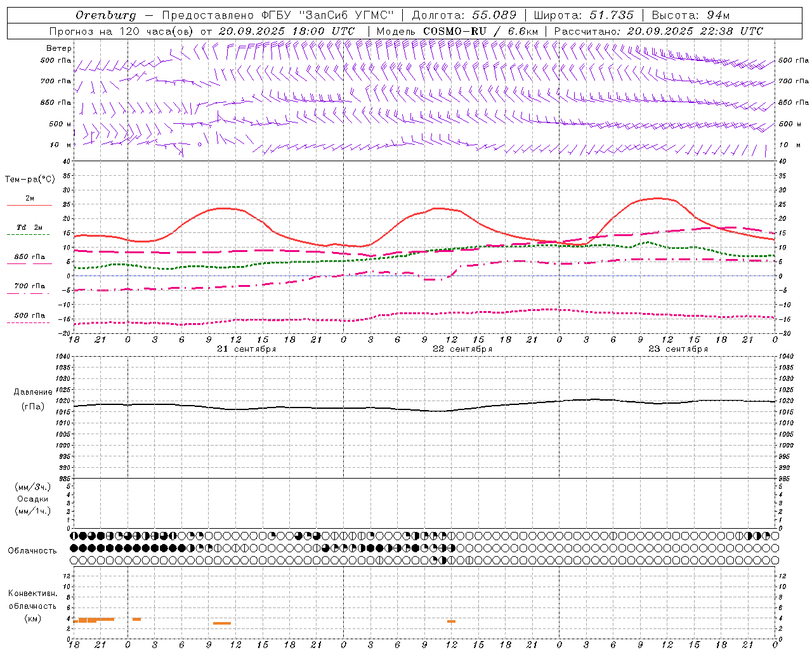
Task: Click the 'Облачность' cloud cover label
Action: 32,551
